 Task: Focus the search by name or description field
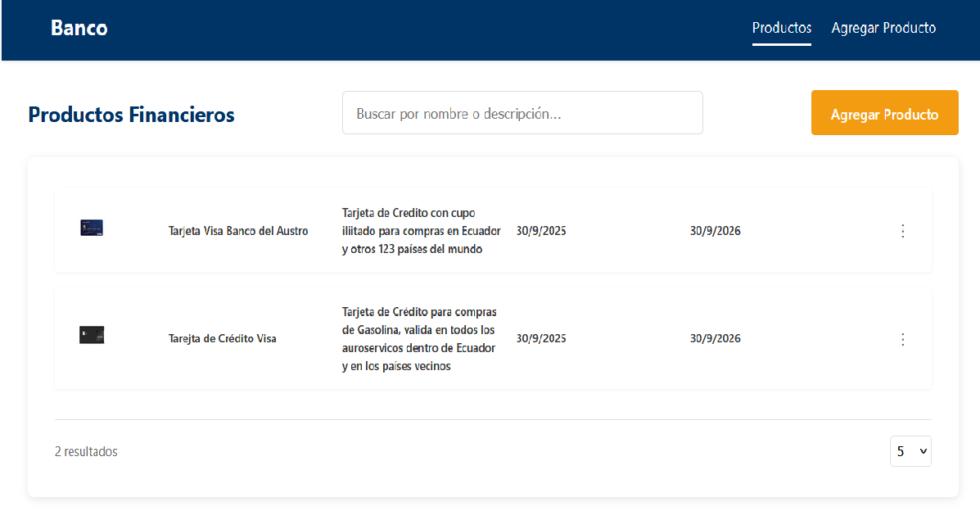(522, 113)
